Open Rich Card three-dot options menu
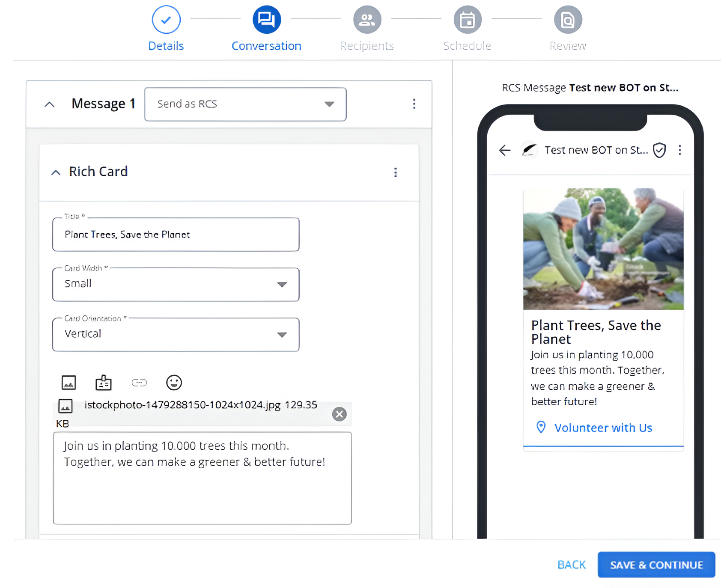 tap(395, 172)
